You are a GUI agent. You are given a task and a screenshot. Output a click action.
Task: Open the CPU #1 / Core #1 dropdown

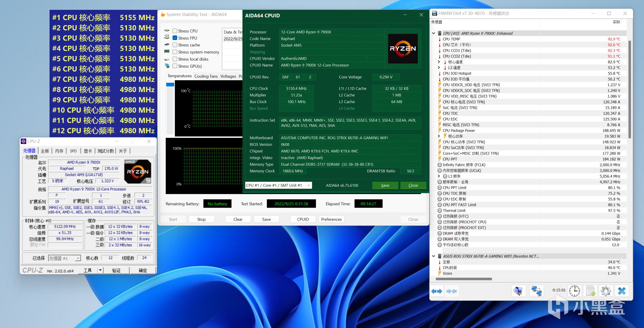279,185
